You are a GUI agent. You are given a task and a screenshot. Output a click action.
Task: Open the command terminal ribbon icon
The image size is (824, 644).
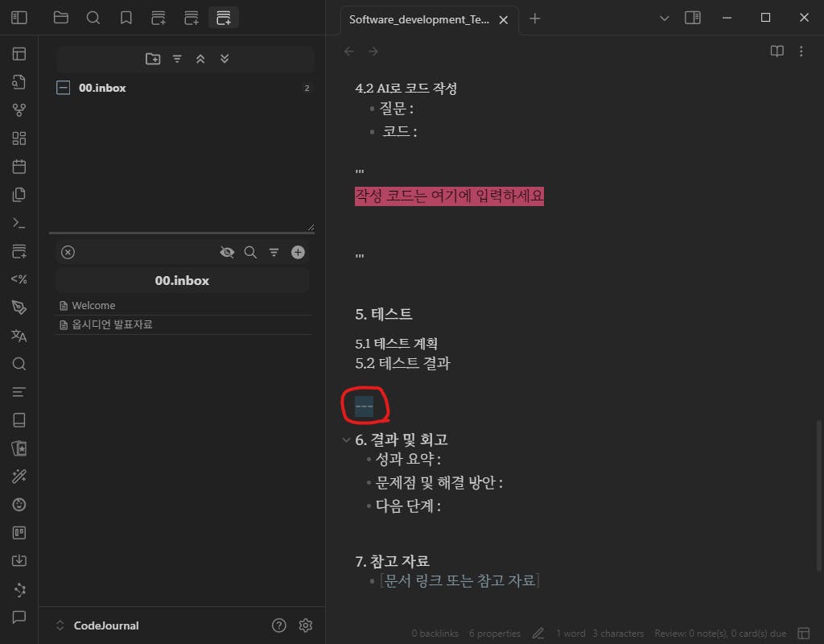click(x=19, y=223)
